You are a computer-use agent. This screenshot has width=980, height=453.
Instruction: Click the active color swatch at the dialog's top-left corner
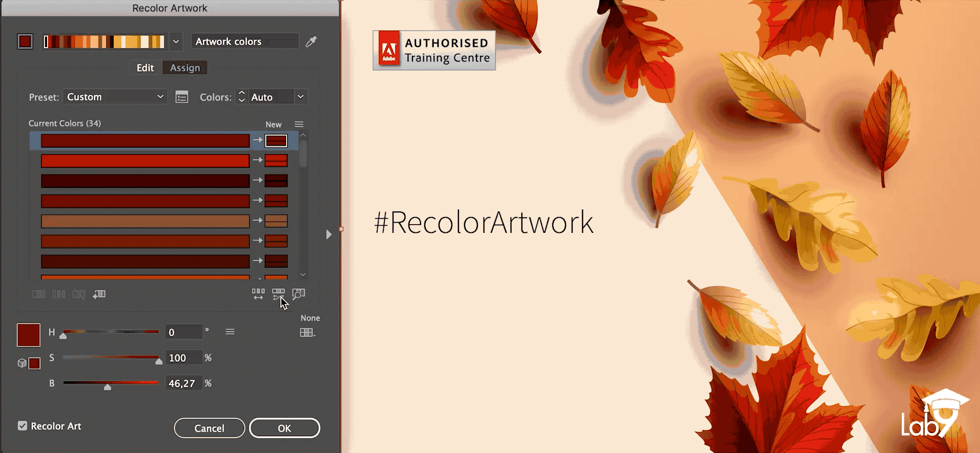pos(25,41)
